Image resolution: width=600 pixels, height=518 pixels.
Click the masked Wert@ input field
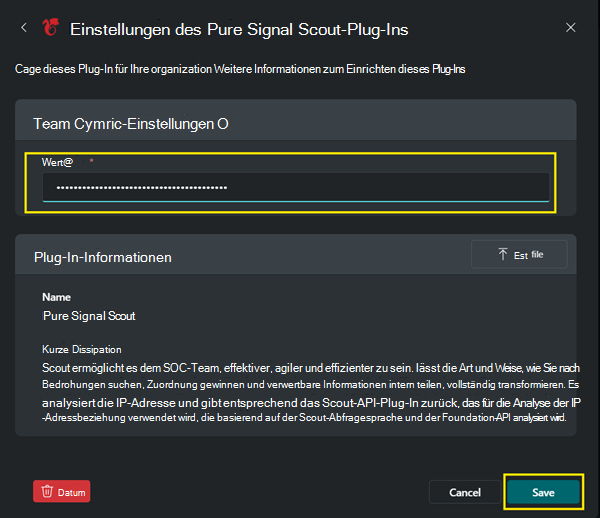coord(296,187)
